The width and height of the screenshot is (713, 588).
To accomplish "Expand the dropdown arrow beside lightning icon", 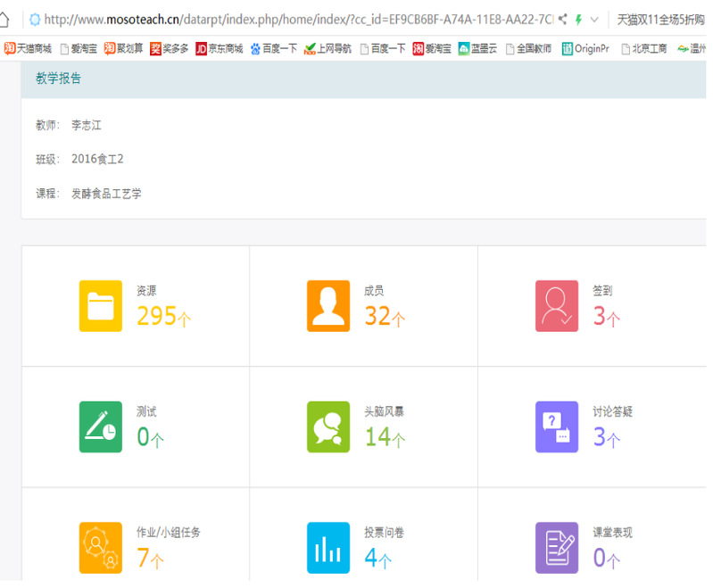I will pos(594,19).
